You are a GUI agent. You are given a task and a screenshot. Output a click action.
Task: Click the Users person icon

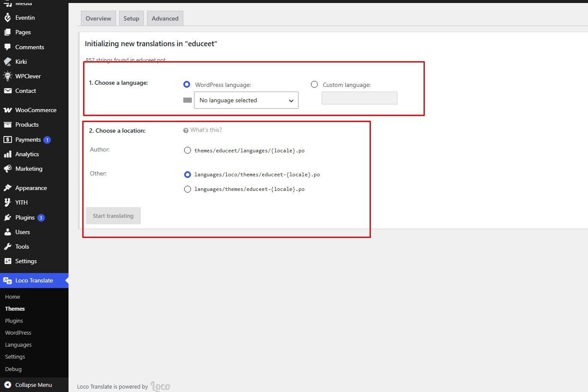coord(7,232)
